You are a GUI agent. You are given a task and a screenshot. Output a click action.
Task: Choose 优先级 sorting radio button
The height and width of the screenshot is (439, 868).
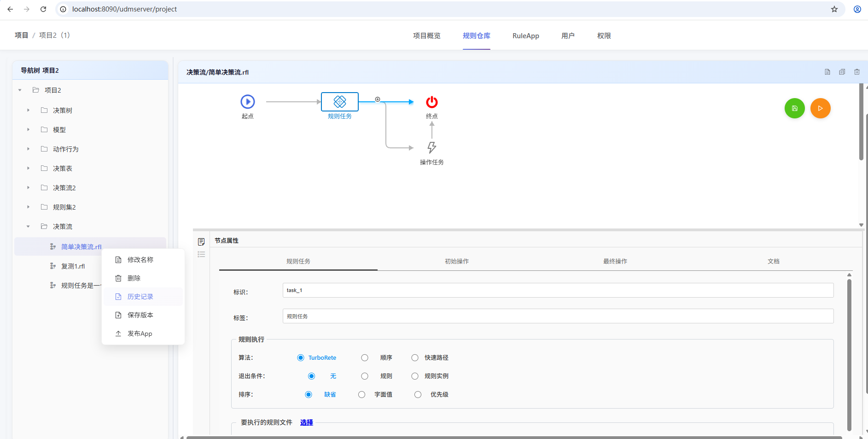click(x=418, y=395)
